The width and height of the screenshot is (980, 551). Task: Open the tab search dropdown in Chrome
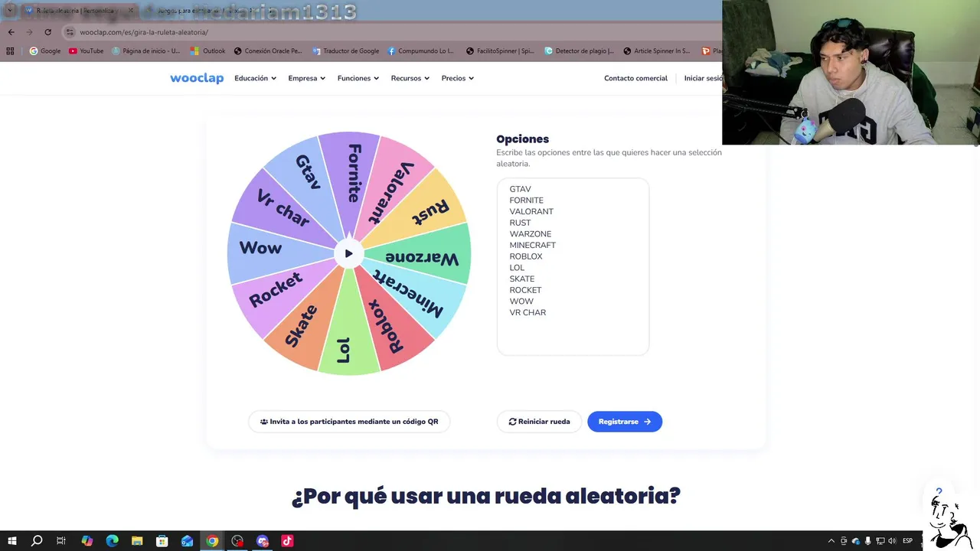(10, 11)
